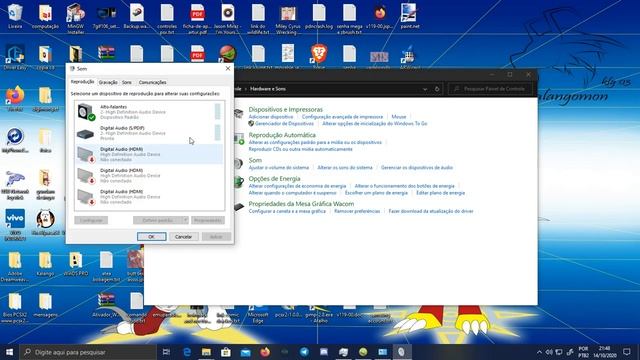
Task: Select the Lixeira desktop icon
Action: pos(15,16)
